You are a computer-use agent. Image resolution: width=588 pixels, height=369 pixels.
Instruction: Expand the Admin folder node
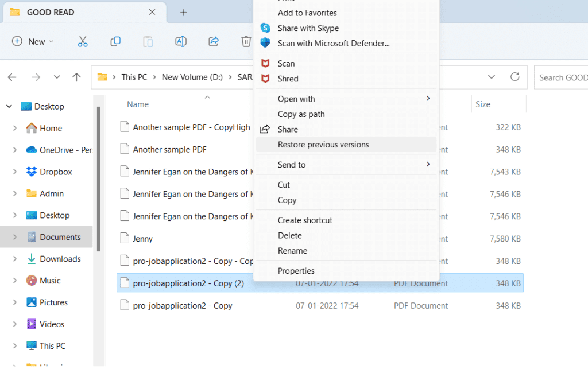[x=14, y=193]
